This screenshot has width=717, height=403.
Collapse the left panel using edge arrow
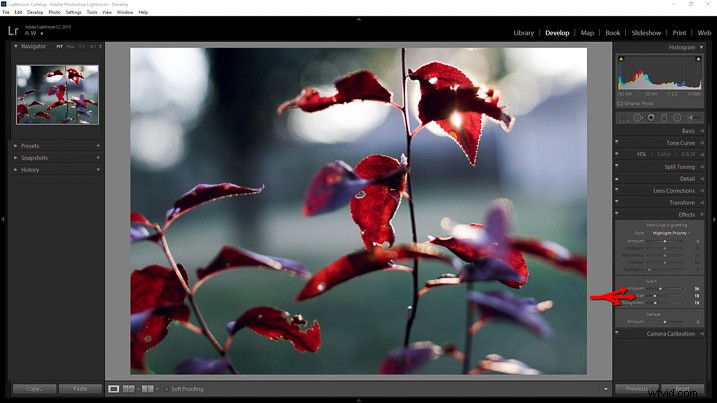[x=3, y=220]
